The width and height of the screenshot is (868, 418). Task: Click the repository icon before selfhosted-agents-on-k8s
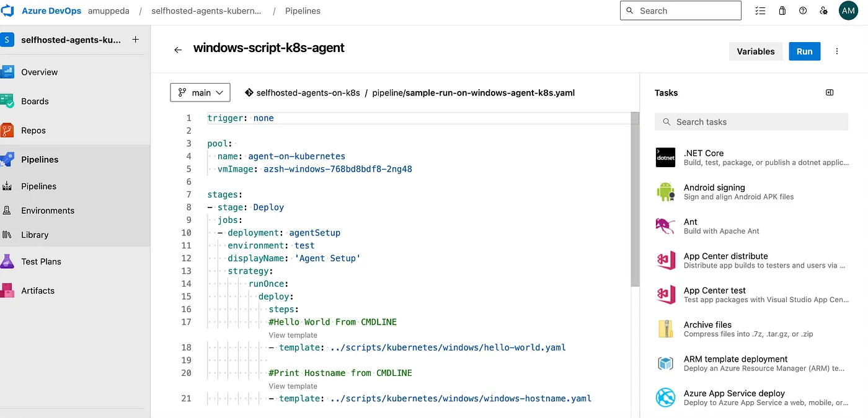coord(249,93)
